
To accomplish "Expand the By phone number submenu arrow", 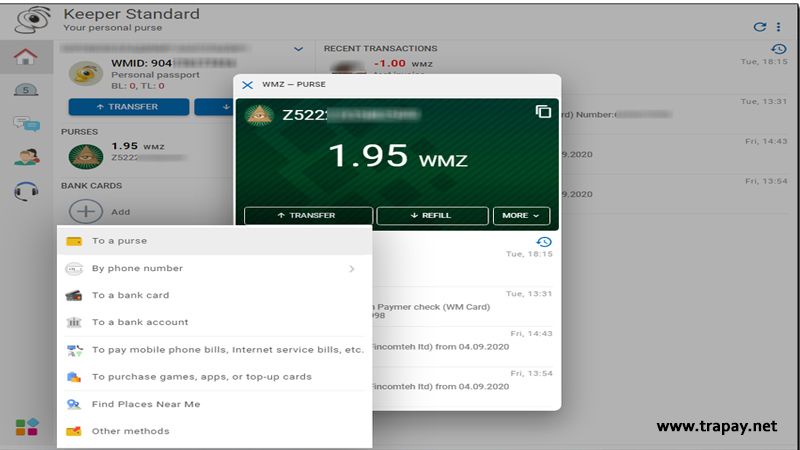I will tap(352, 269).
